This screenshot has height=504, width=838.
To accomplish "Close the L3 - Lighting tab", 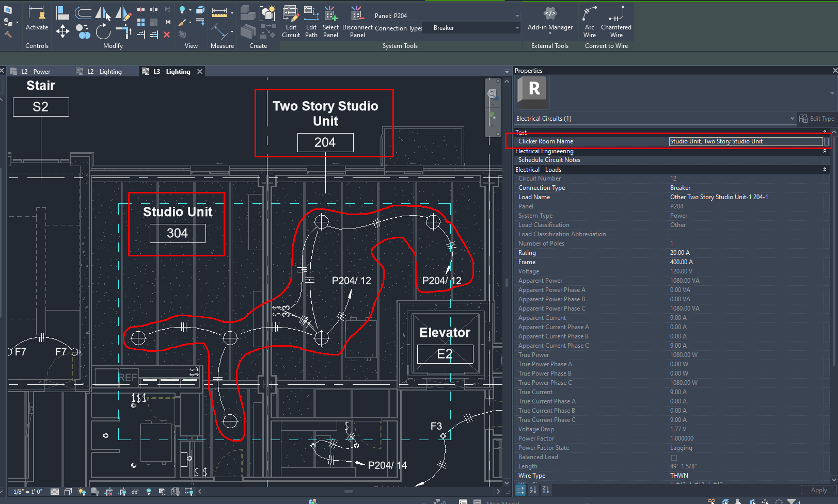I will tap(200, 72).
